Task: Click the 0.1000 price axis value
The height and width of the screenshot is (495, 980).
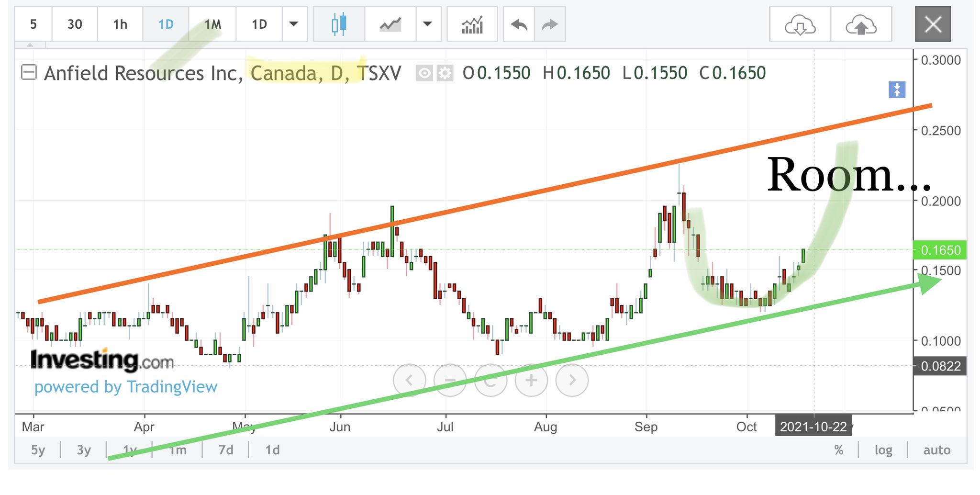Action: 941,341
